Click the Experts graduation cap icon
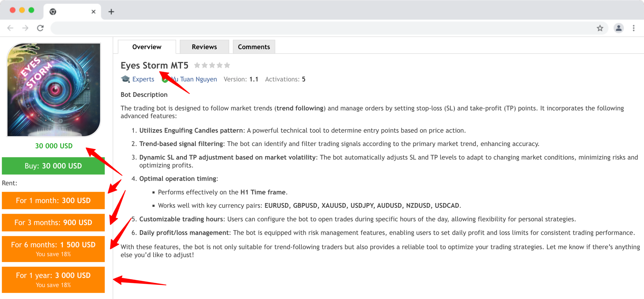The width and height of the screenshot is (644, 299). (125, 79)
